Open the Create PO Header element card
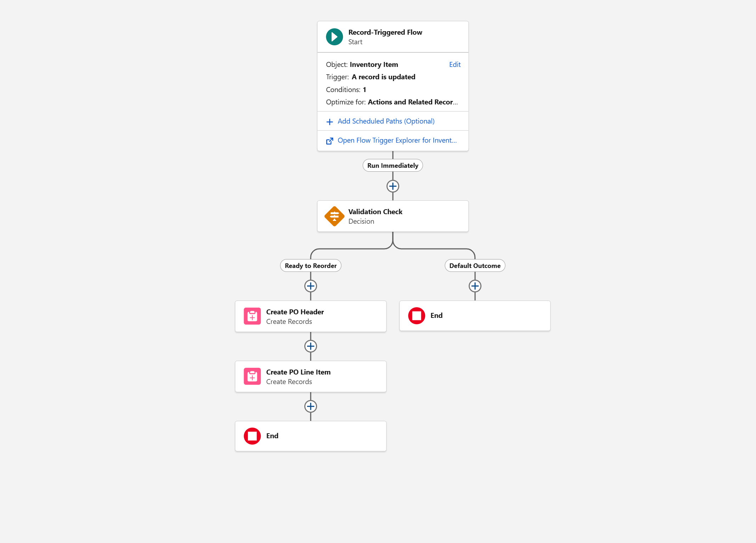Image resolution: width=756 pixels, height=543 pixels. coord(311,316)
